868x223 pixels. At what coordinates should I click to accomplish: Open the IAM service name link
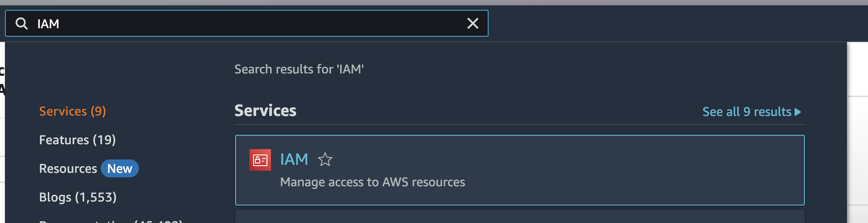[294, 159]
